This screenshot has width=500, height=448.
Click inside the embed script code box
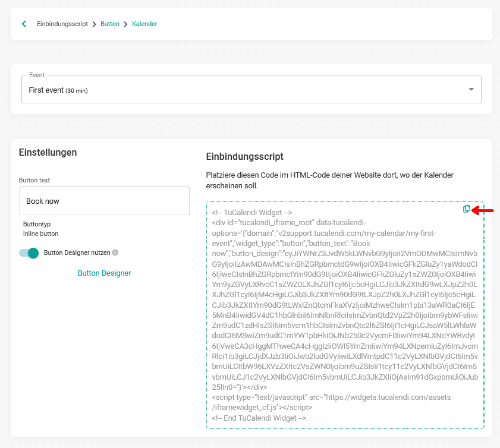tap(345, 315)
